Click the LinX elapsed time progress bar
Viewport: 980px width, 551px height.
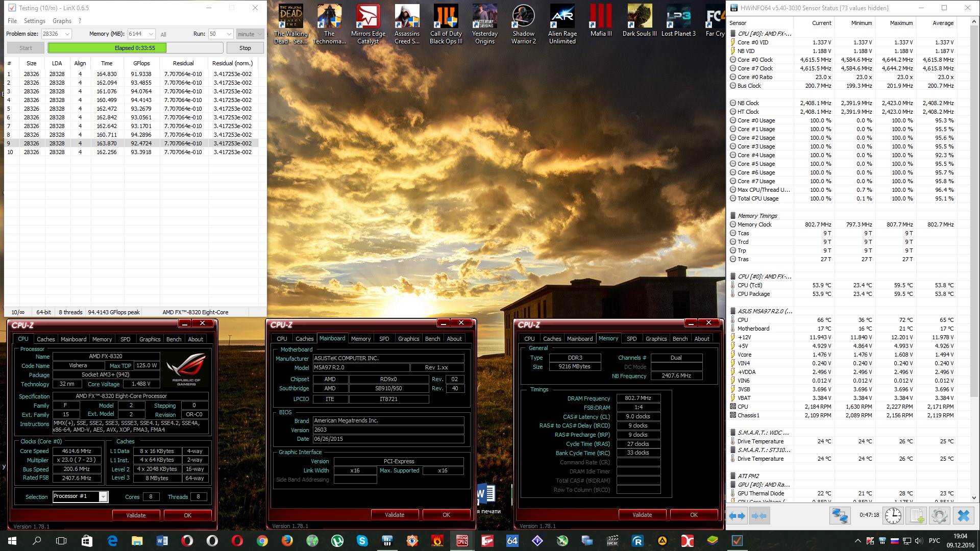pyautogui.click(x=135, y=48)
